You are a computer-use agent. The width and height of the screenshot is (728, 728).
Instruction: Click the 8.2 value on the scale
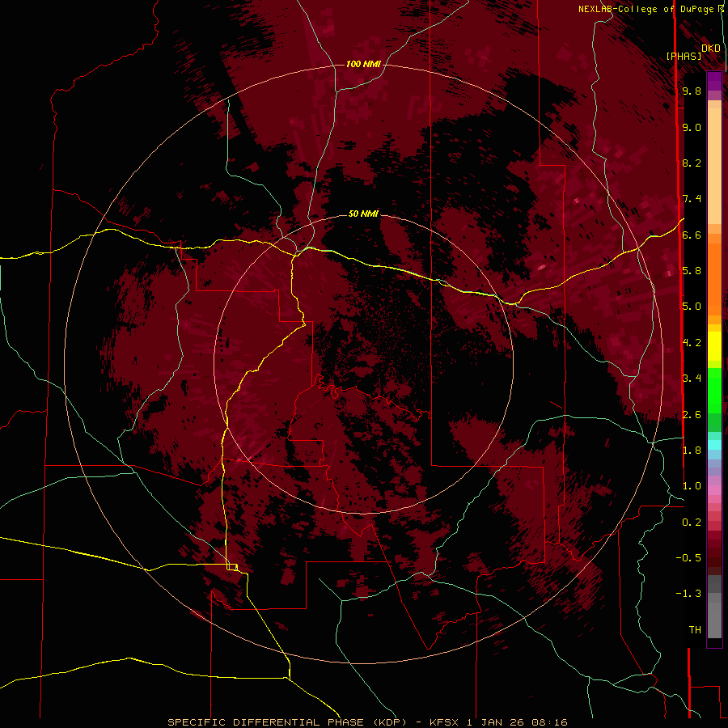692,163
